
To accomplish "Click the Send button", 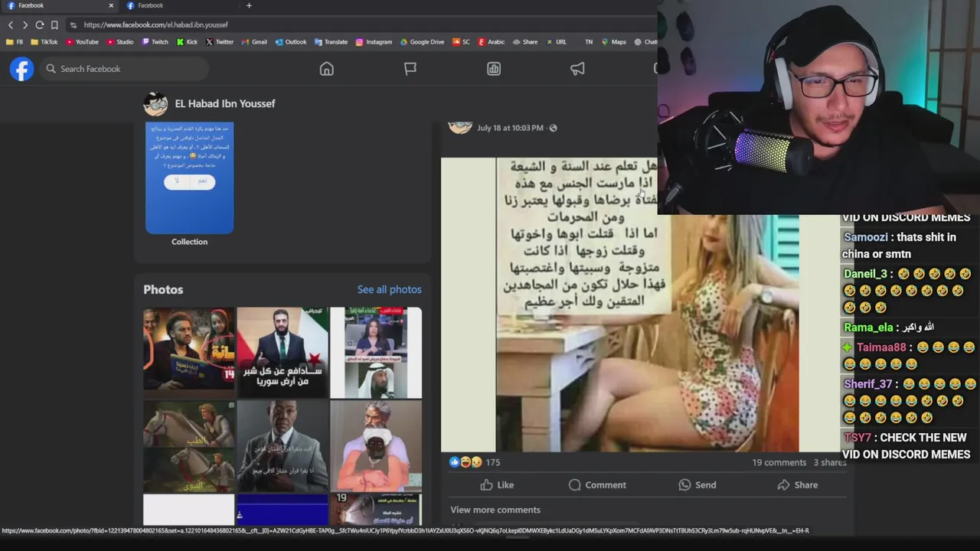I will pyautogui.click(x=697, y=485).
